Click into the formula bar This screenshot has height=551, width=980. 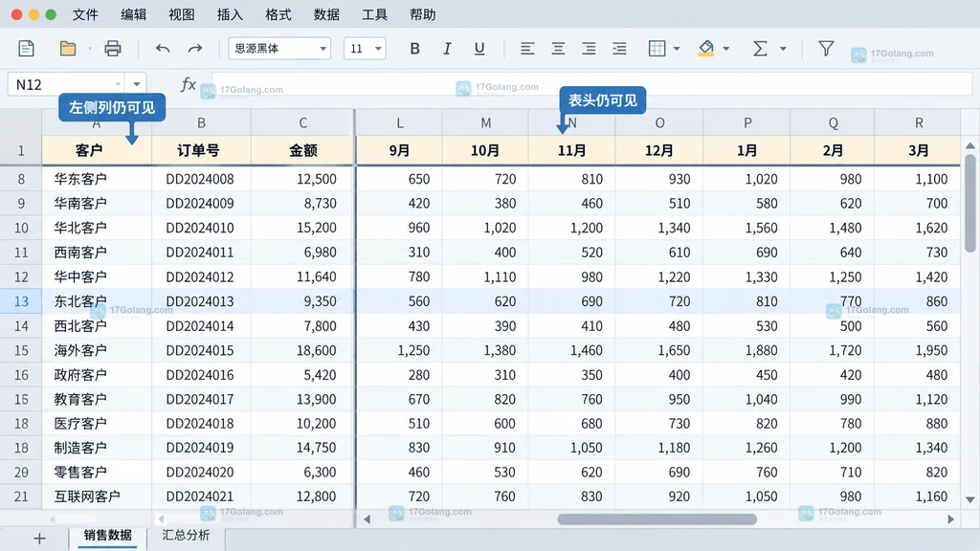pyautogui.click(x=591, y=84)
